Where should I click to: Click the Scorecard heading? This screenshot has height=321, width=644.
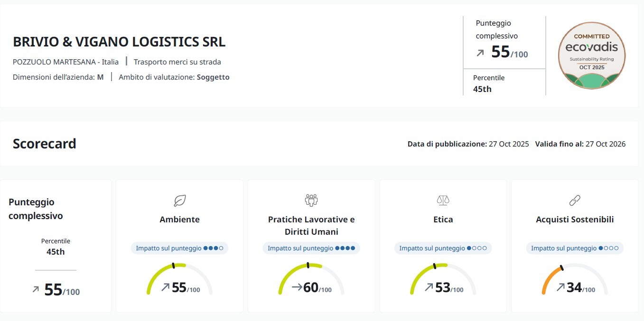45,143
